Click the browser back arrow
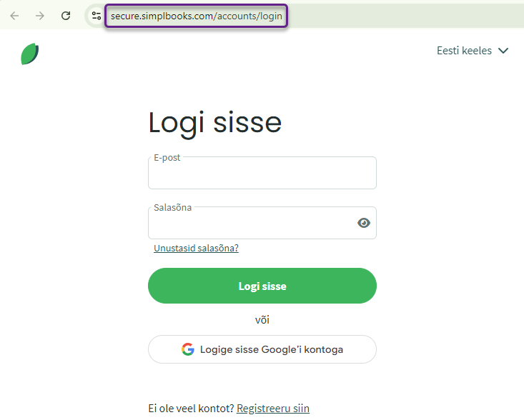The height and width of the screenshot is (420, 524). click(x=14, y=16)
